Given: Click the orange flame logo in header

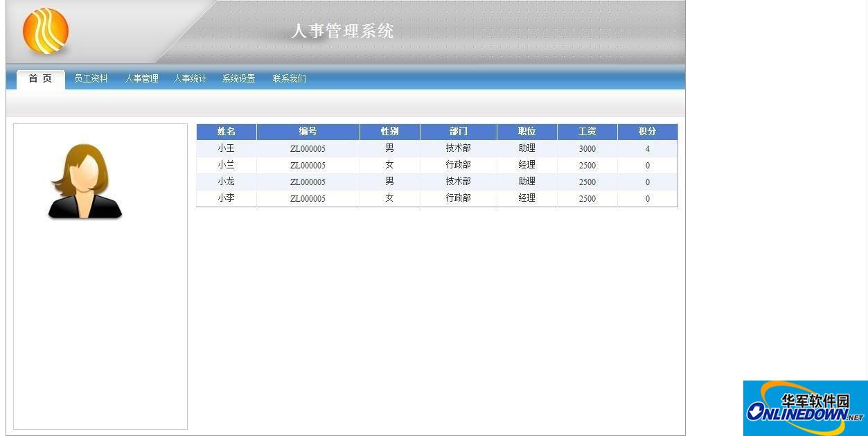Looking at the screenshot, I should (x=44, y=30).
